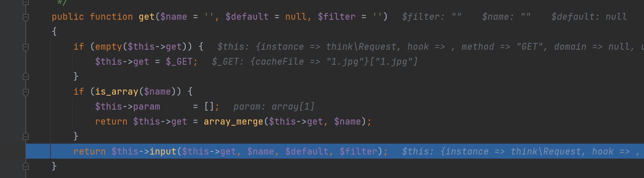Screen dimensions: 644x178
Task: Click the inline $_GET cacheFile debug value
Action: [314, 62]
